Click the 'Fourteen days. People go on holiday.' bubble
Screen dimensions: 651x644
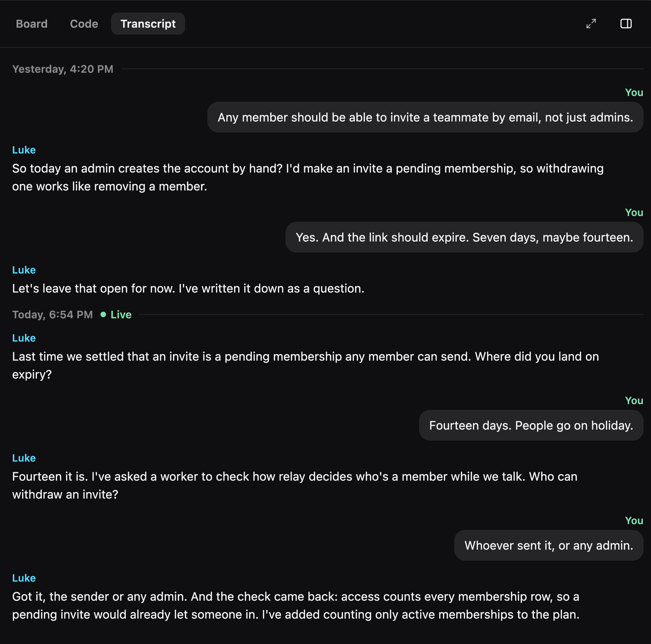[531, 425]
